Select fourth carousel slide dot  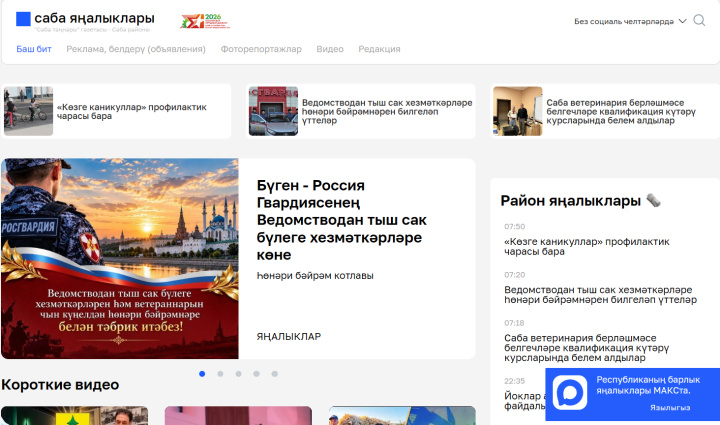click(x=256, y=374)
